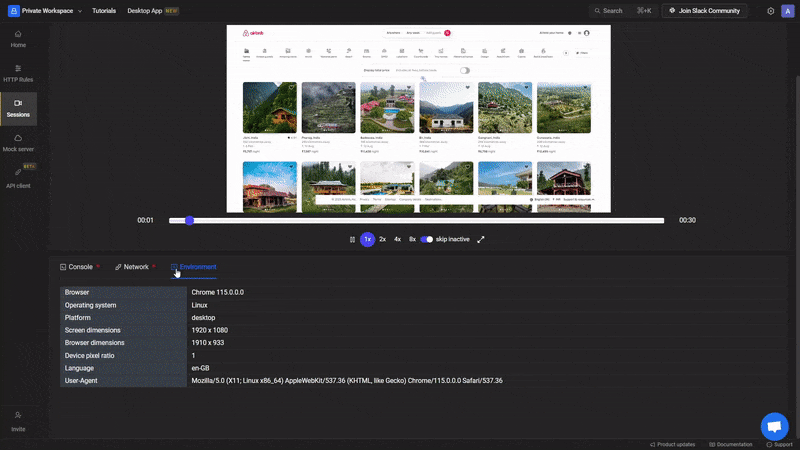Open the Support footer link
Screen dimensions: 800x450
779,444
